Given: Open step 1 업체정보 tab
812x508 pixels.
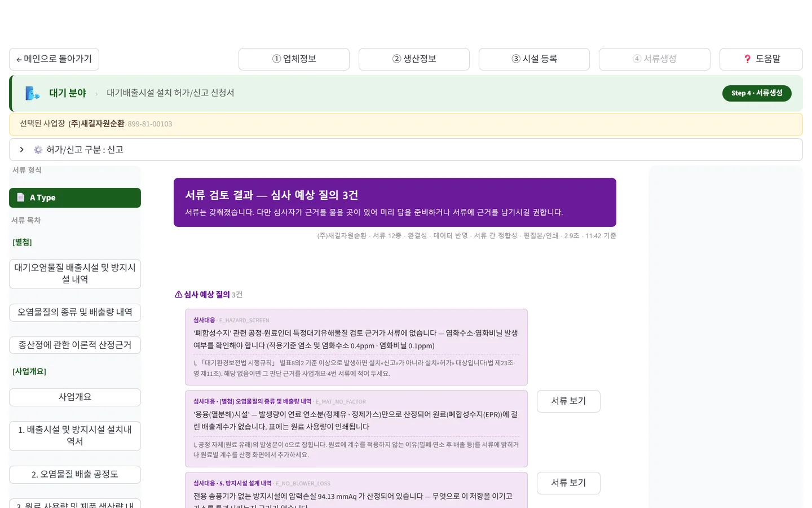Looking at the screenshot, I should pos(294,59).
